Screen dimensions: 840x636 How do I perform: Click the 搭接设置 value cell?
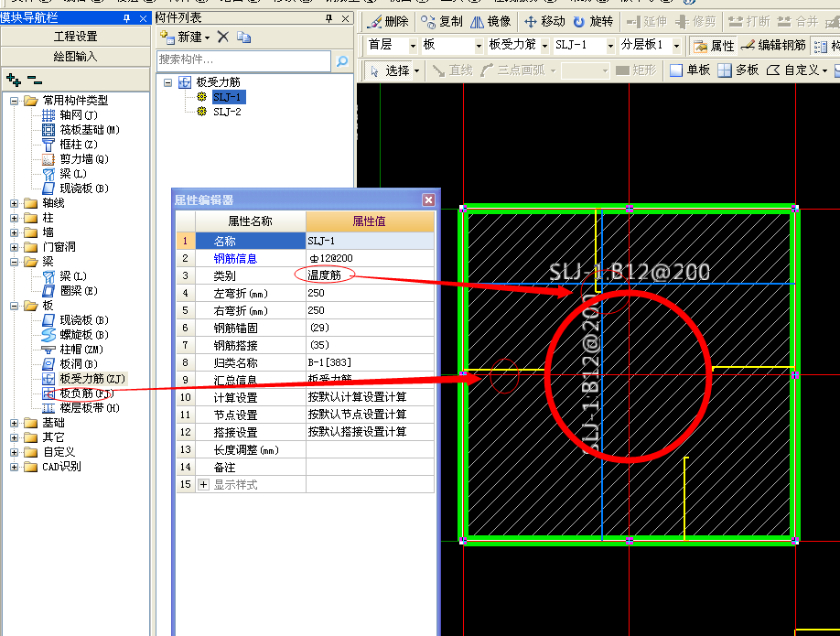[x=371, y=432]
